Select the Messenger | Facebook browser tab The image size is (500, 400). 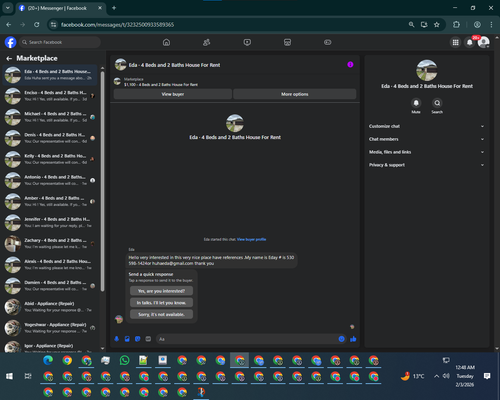61,8
